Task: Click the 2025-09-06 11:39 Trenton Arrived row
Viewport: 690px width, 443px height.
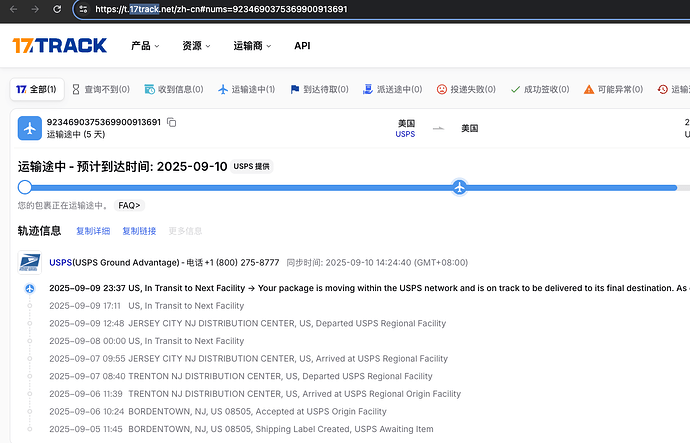Action: 255,394
